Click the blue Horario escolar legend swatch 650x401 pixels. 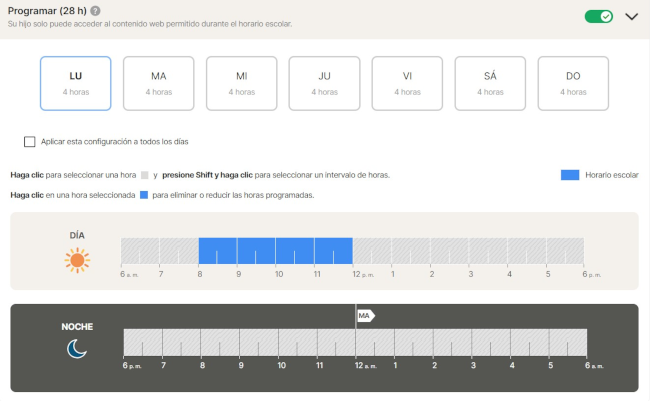570,175
